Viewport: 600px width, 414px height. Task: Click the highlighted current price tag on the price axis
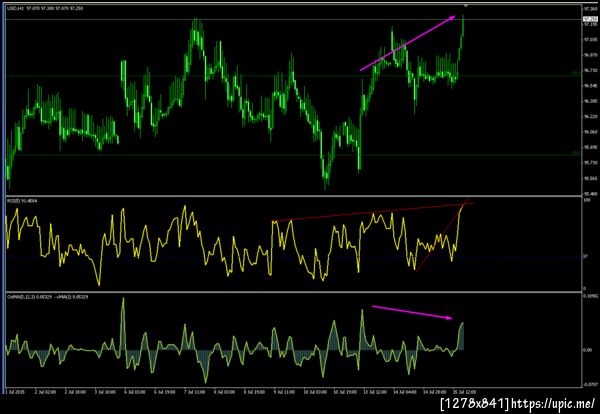click(x=589, y=19)
